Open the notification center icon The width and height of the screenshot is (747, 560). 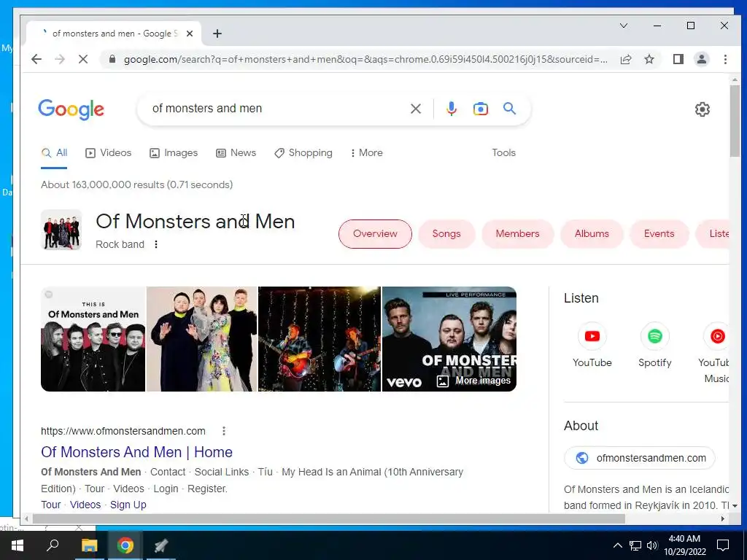click(723, 545)
